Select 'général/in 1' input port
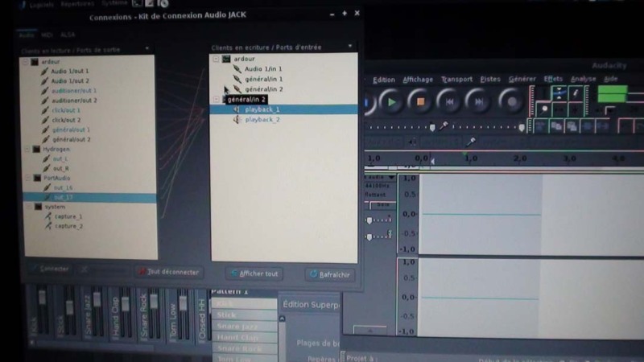The width and height of the screenshot is (644, 362). (264, 79)
